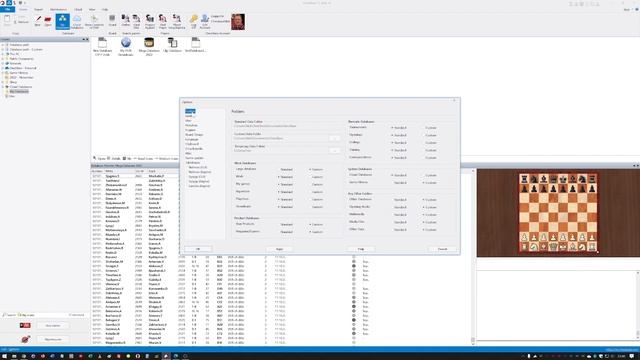Click the chessboard preview on the right
The height and width of the screenshot is (360, 640).
pos(558,213)
